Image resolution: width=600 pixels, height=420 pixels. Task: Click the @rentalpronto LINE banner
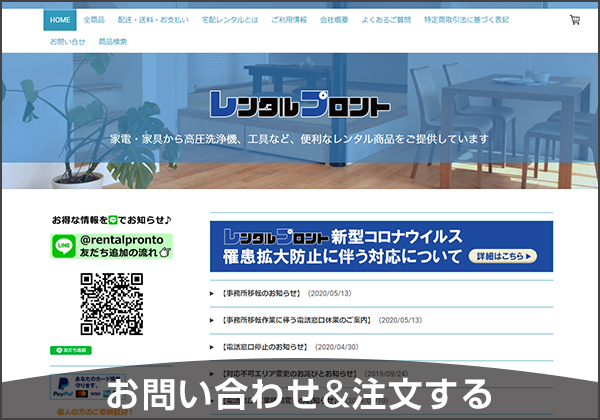point(111,246)
